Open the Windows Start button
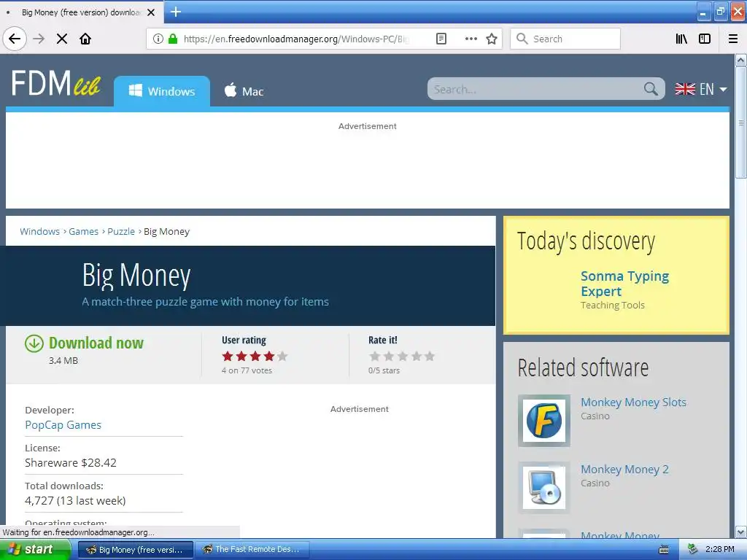 pos(35,549)
